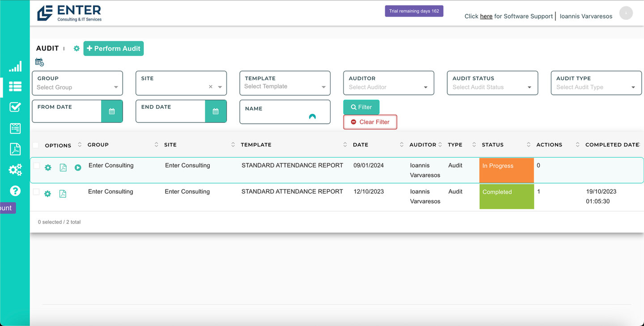Click gear icon next to AUDIT heading

point(76,48)
